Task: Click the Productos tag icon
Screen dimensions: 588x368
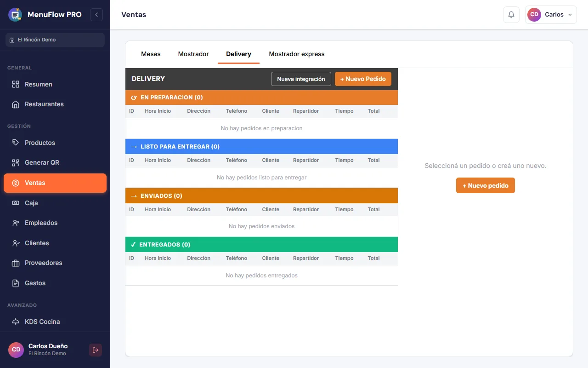Action: click(16, 143)
